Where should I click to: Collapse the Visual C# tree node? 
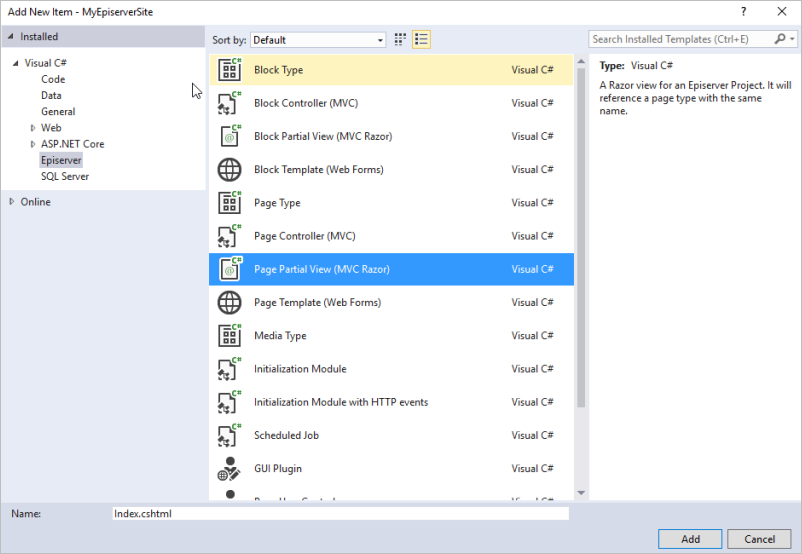click(16, 63)
